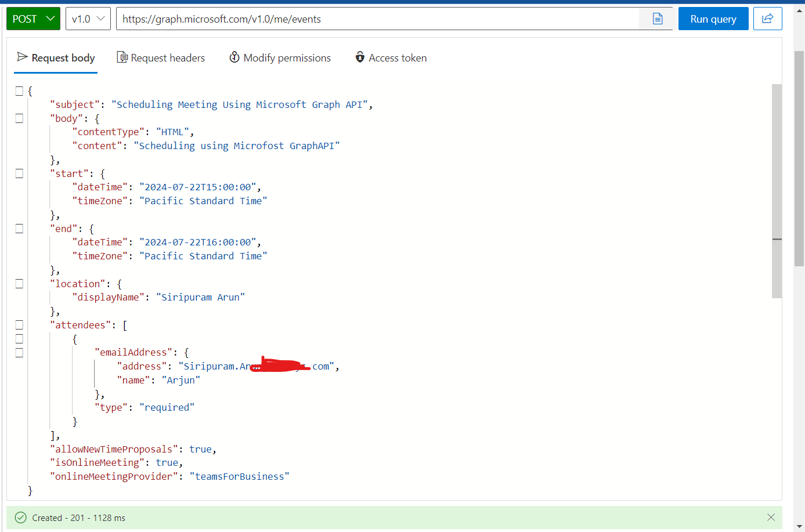Collapse the root JSON object fold marker
The width and height of the screenshot is (805, 532).
(19, 91)
